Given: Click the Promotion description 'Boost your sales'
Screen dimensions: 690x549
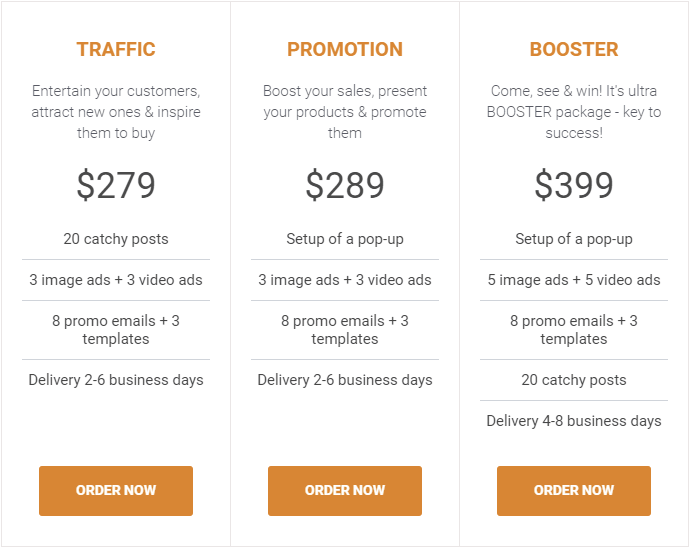Looking at the screenshot, I should coord(345,112).
